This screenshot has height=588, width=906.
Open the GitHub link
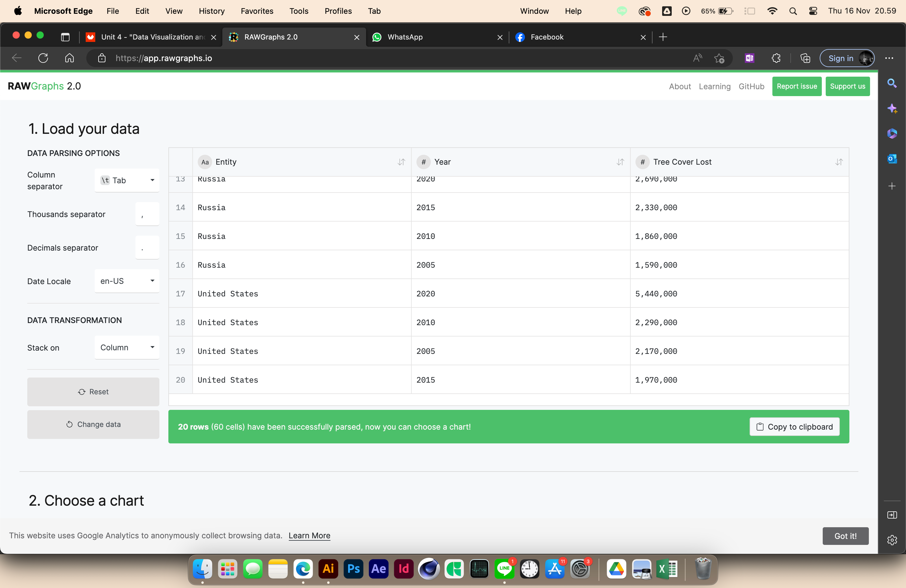pyautogui.click(x=751, y=86)
